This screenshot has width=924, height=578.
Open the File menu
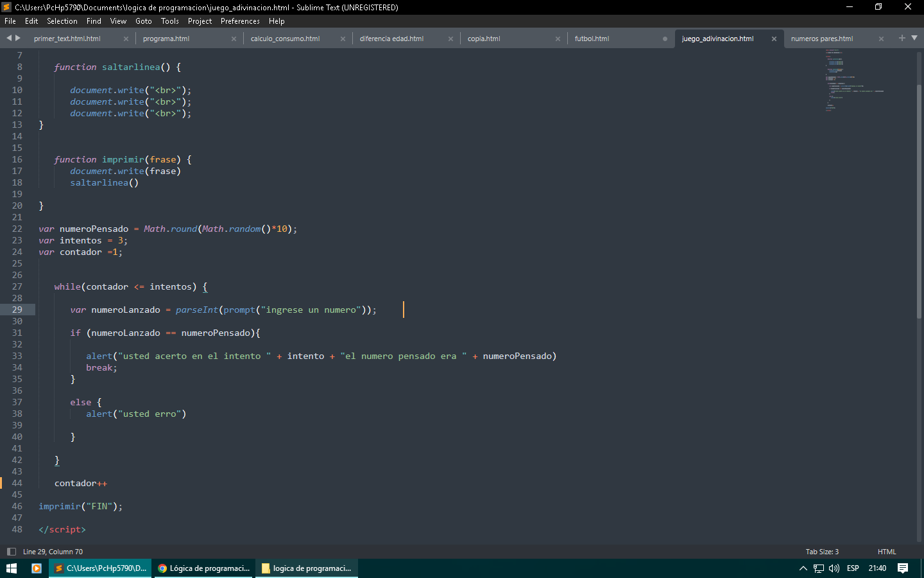pyautogui.click(x=10, y=21)
